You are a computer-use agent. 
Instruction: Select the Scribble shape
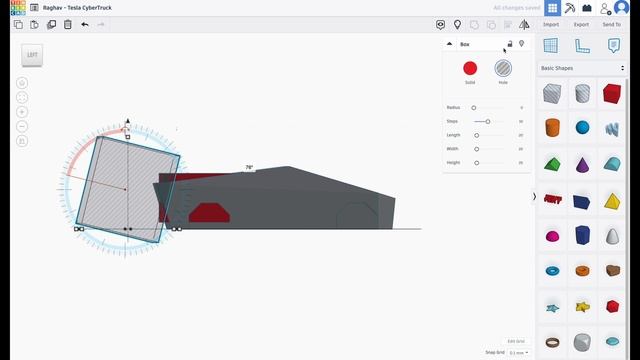coord(612,129)
